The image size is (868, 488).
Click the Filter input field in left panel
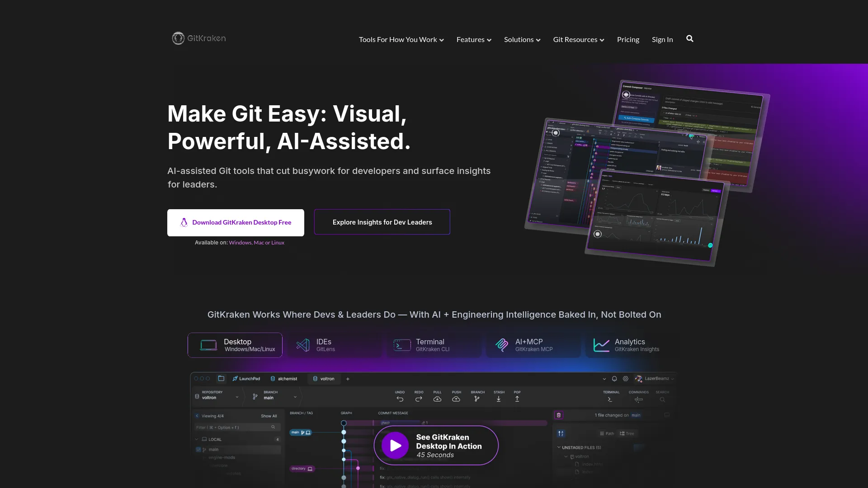pyautogui.click(x=237, y=427)
